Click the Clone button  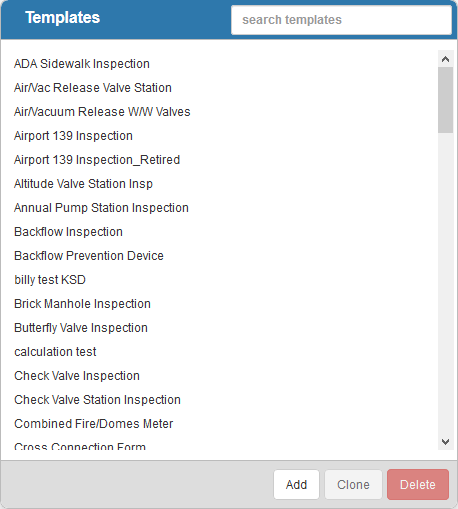point(353,485)
